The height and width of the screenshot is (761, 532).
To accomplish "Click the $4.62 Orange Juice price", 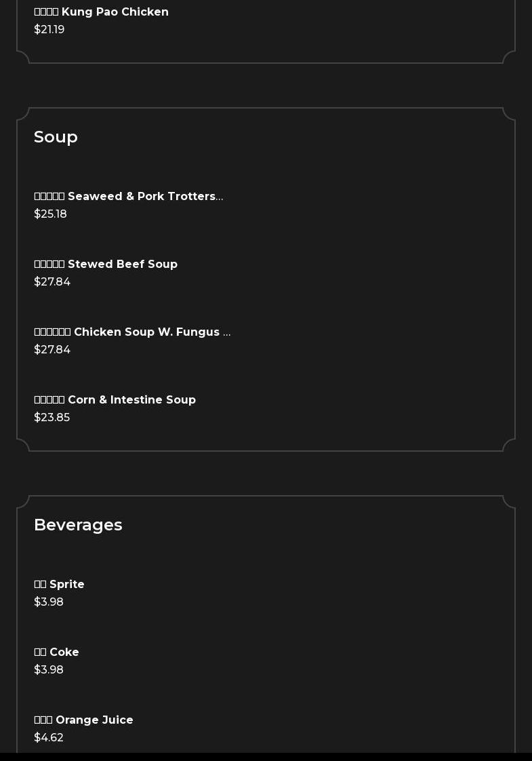I will pyautogui.click(x=49, y=738).
